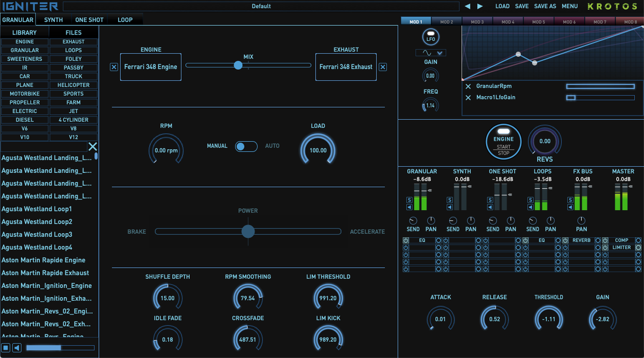This screenshot has width=644, height=358.
Task: Open the LFO waveform shape dropdown
Action: [x=430, y=53]
